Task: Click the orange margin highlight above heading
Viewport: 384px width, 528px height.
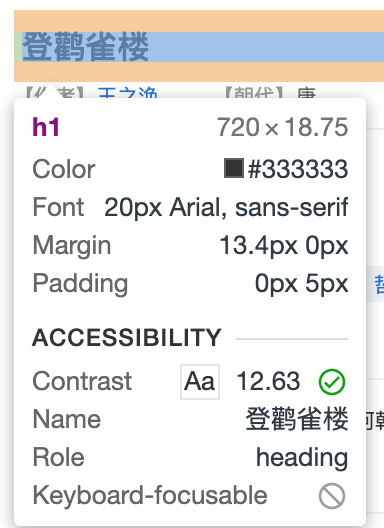Action: point(199,21)
